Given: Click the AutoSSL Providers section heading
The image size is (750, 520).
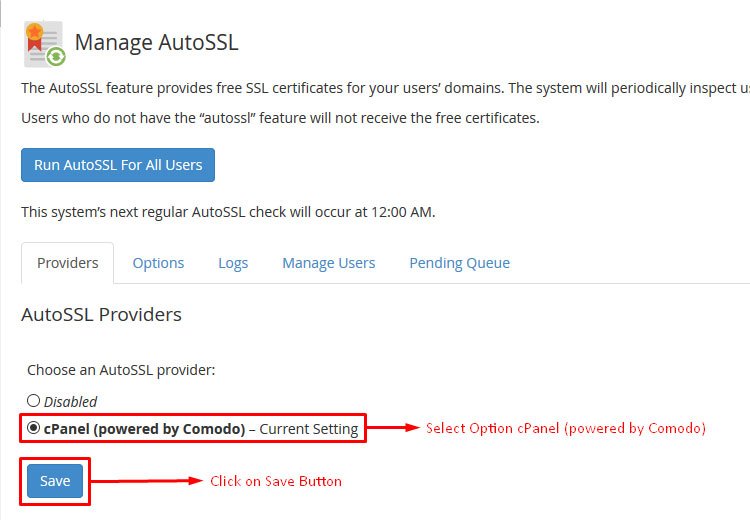Looking at the screenshot, I should [101, 314].
